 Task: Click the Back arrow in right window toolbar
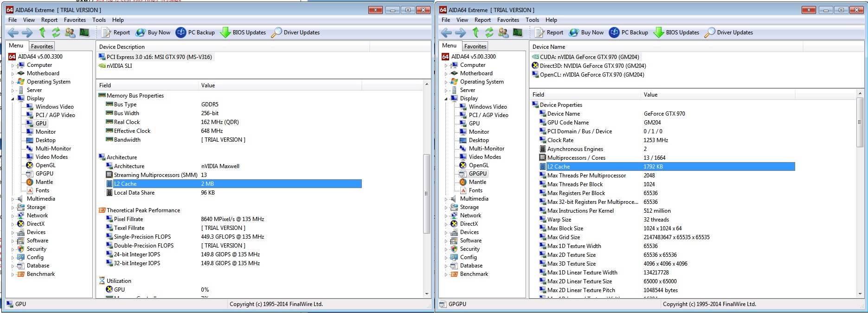(446, 33)
